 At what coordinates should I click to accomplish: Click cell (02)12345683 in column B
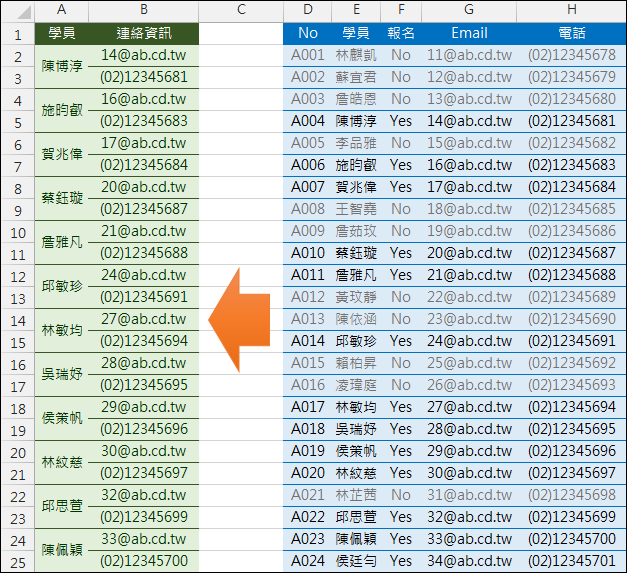tap(144, 121)
